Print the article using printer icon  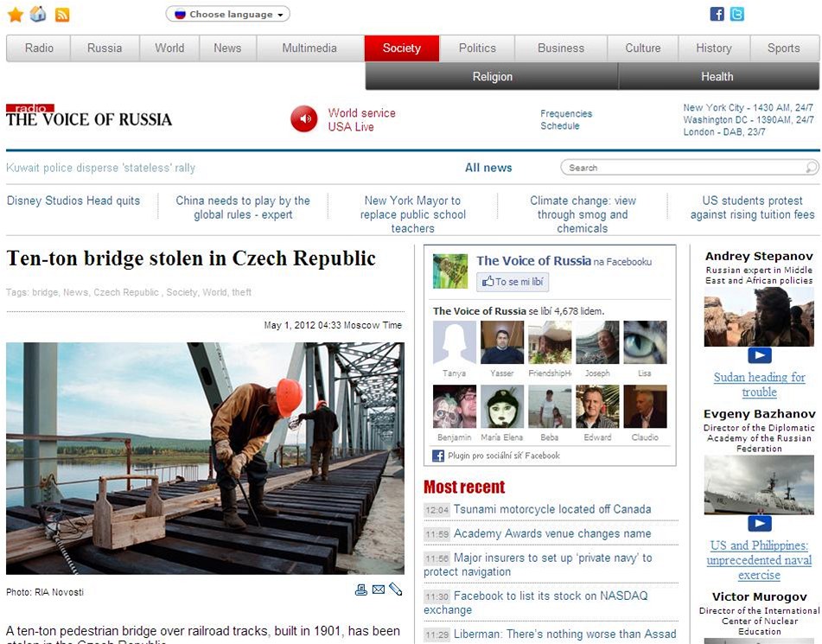361,590
